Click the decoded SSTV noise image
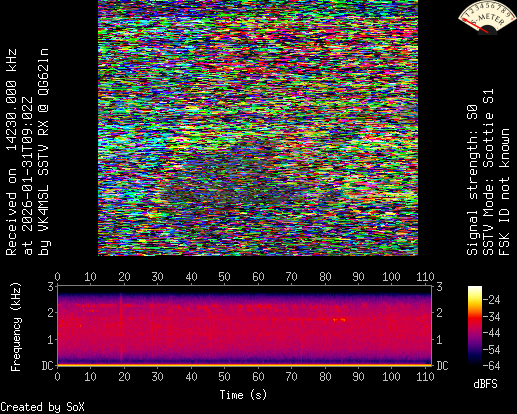Viewport: 517px width, 414px height. (x=258, y=128)
